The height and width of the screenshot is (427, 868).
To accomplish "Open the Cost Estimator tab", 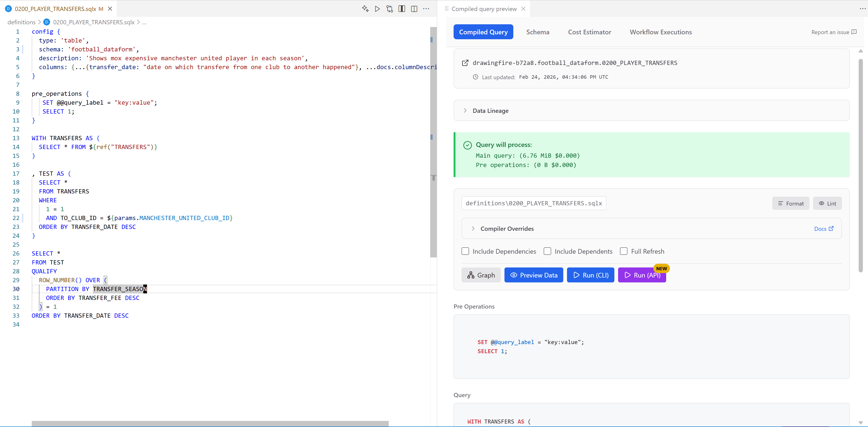I will click(x=589, y=32).
